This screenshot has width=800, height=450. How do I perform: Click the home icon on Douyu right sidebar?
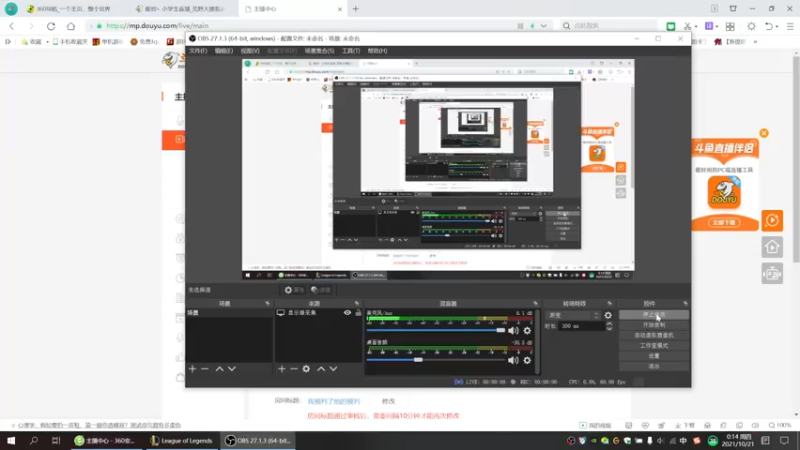pos(772,247)
